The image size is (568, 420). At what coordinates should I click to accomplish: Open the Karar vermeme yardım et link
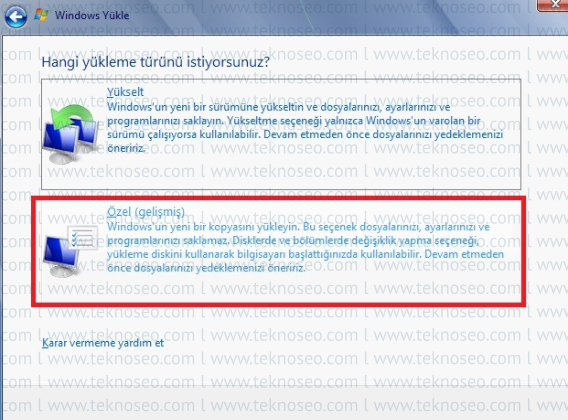tap(103, 343)
